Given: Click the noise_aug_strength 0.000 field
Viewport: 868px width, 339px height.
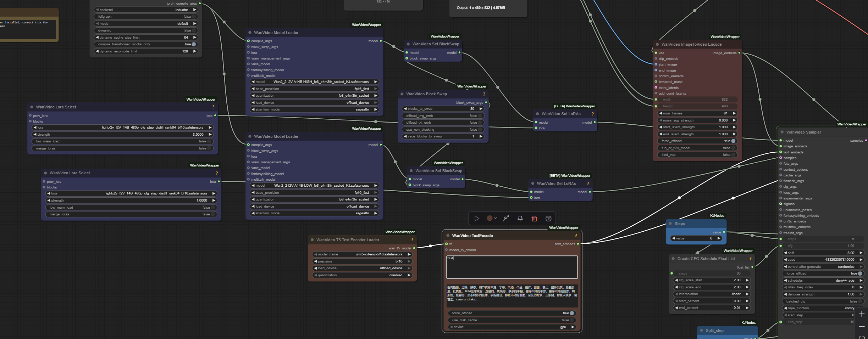Looking at the screenshot, I should [697, 120].
